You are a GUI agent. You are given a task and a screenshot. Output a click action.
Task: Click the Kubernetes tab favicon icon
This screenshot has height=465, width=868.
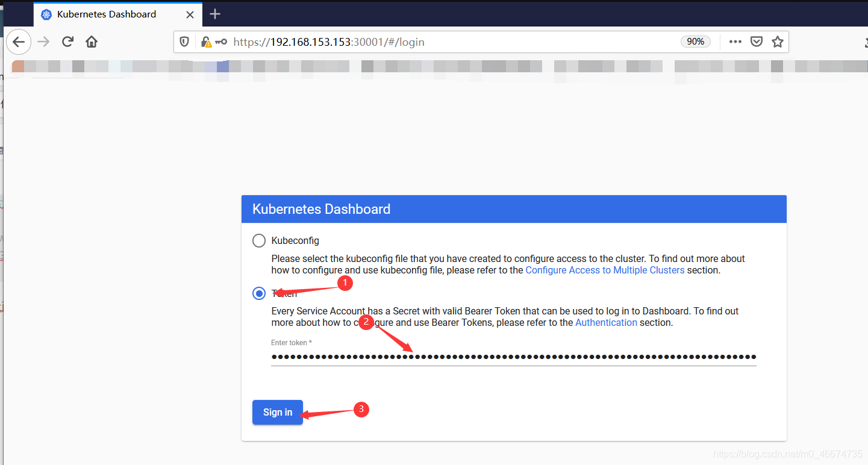46,14
